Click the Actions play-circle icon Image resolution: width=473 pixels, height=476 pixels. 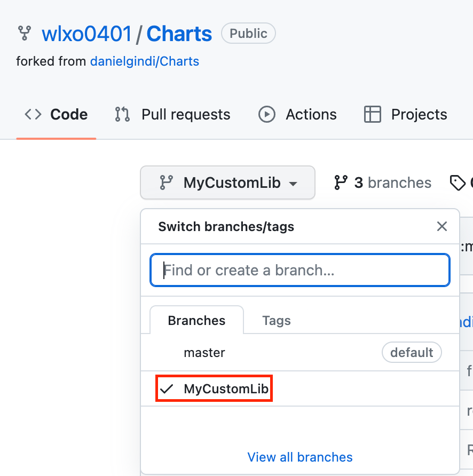pyautogui.click(x=266, y=114)
